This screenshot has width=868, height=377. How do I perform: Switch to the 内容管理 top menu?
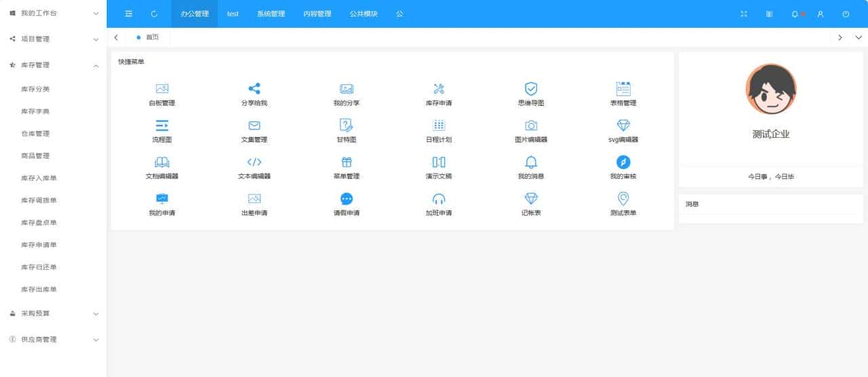pos(317,14)
